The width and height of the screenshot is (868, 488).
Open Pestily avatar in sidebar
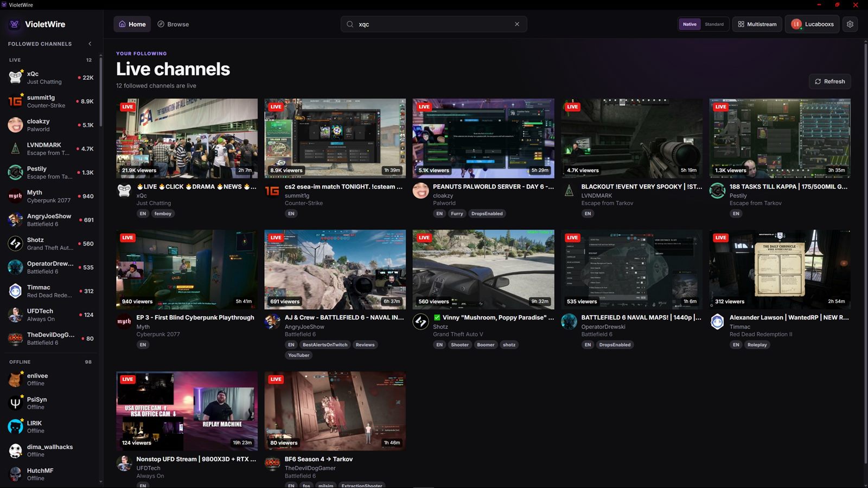[15, 172]
